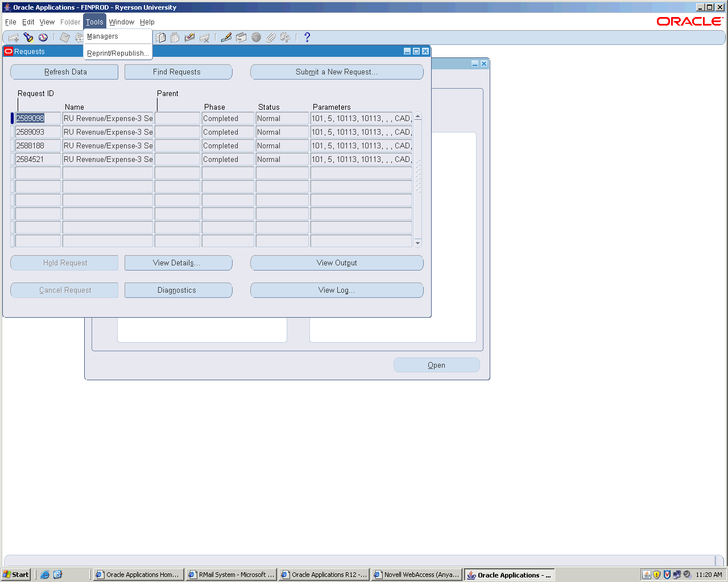
Task: Open the Show Navigator compass icon
Action: [x=43, y=38]
